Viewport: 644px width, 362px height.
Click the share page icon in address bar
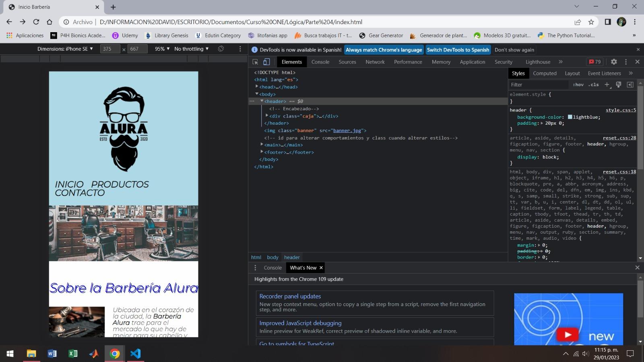[x=578, y=22]
